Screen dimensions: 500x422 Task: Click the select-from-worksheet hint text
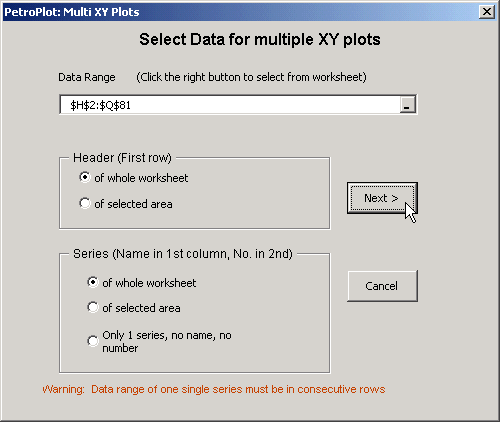pos(251,77)
